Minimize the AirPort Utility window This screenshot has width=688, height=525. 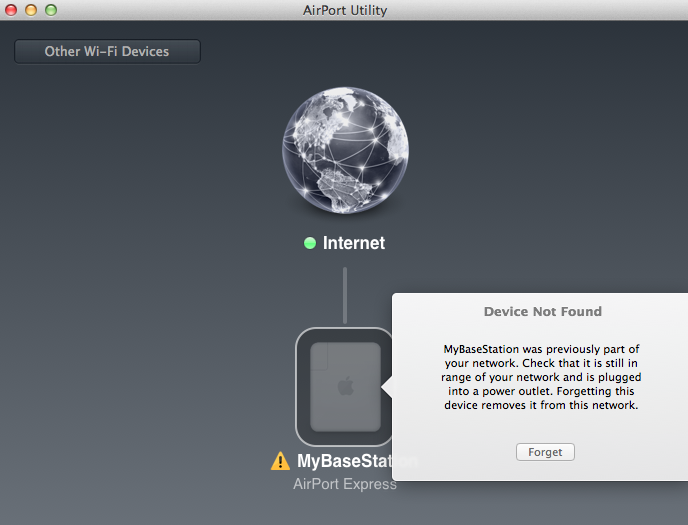click(x=31, y=10)
